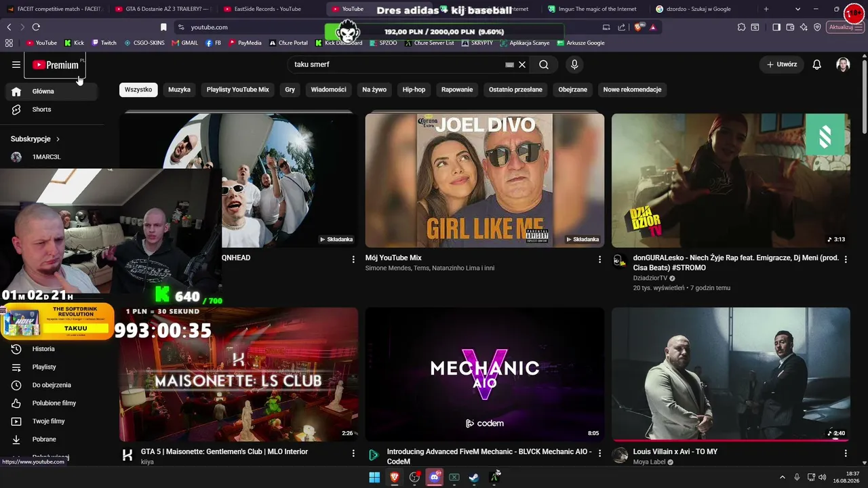This screenshot has width=868, height=488.
Task: Open more options for donGURALesko video
Action: (846, 260)
